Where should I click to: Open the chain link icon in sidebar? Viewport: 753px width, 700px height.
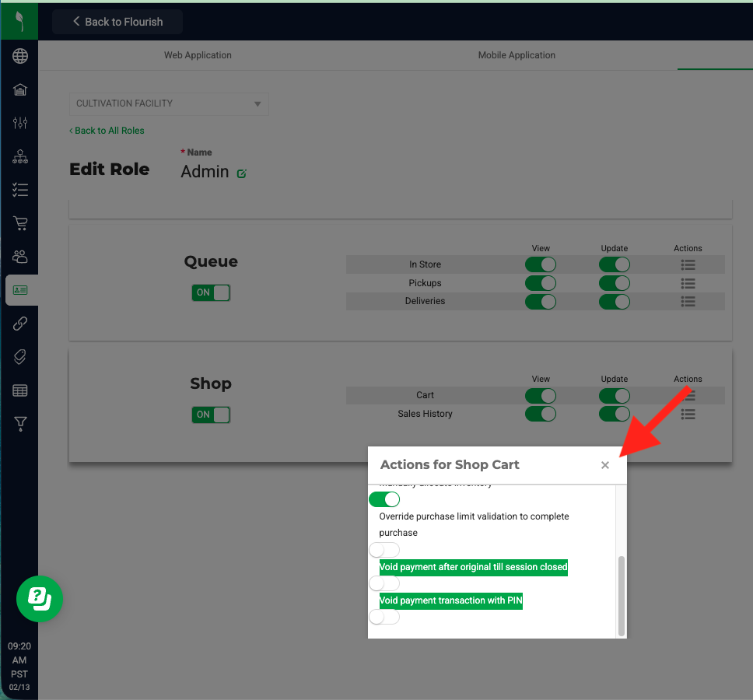(19, 324)
